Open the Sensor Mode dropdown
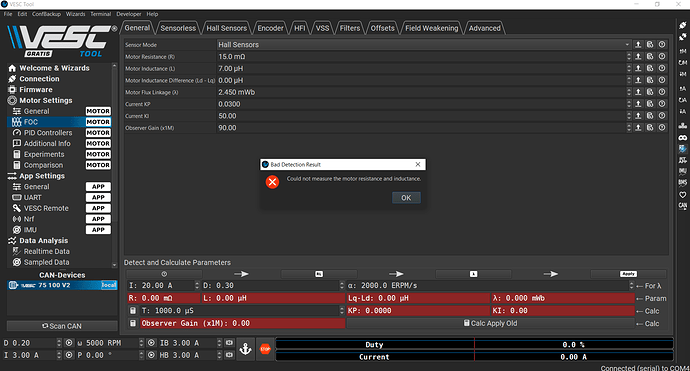 (x=424, y=44)
